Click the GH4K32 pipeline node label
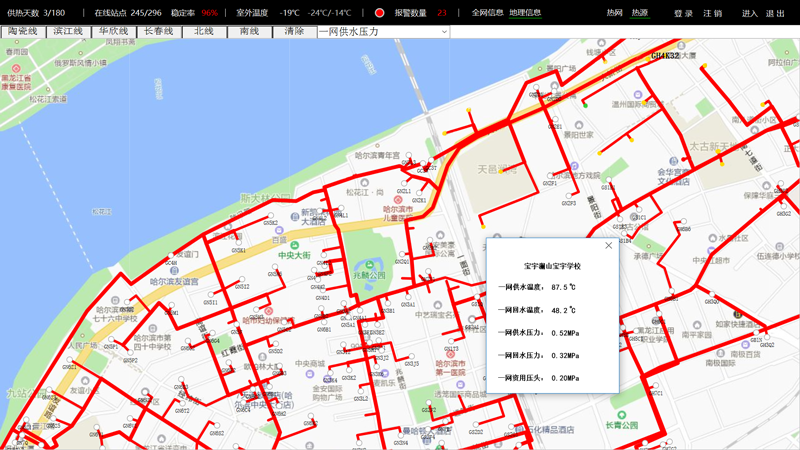The width and height of the screenshot is (800, 450). [665, 56]
